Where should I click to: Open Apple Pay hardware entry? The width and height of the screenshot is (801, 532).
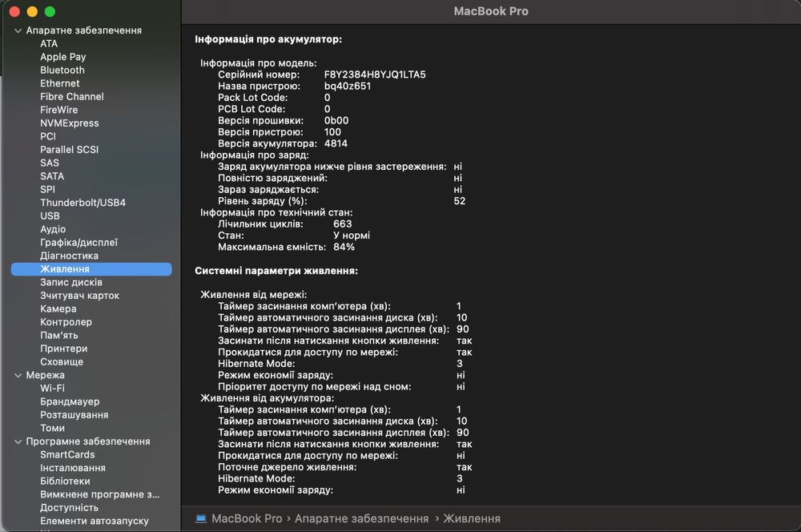point(62,57)
